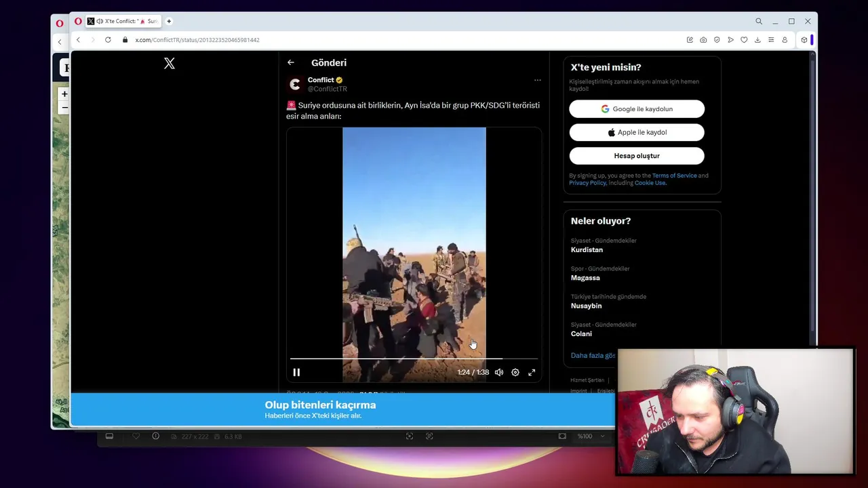Show more trends via Daha fazla göster

(x=593, y=356)
